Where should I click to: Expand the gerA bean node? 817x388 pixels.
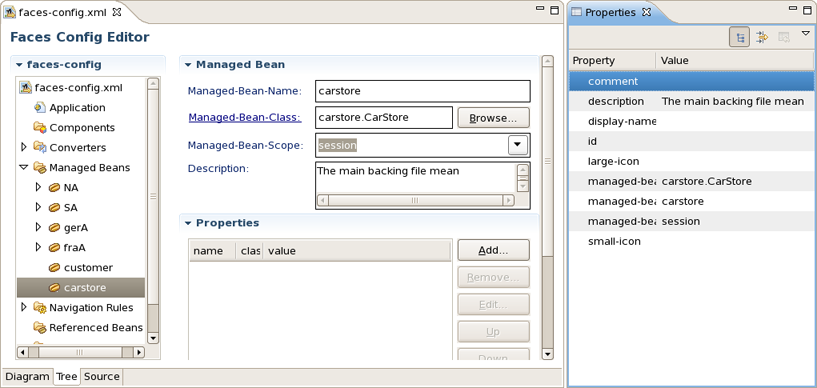tap(38, 228)
